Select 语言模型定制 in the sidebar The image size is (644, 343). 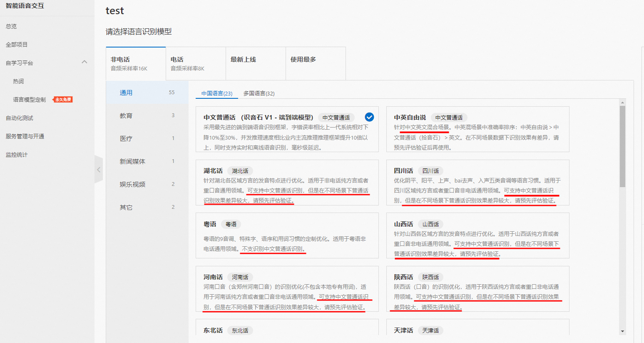[x=29, y=100]
